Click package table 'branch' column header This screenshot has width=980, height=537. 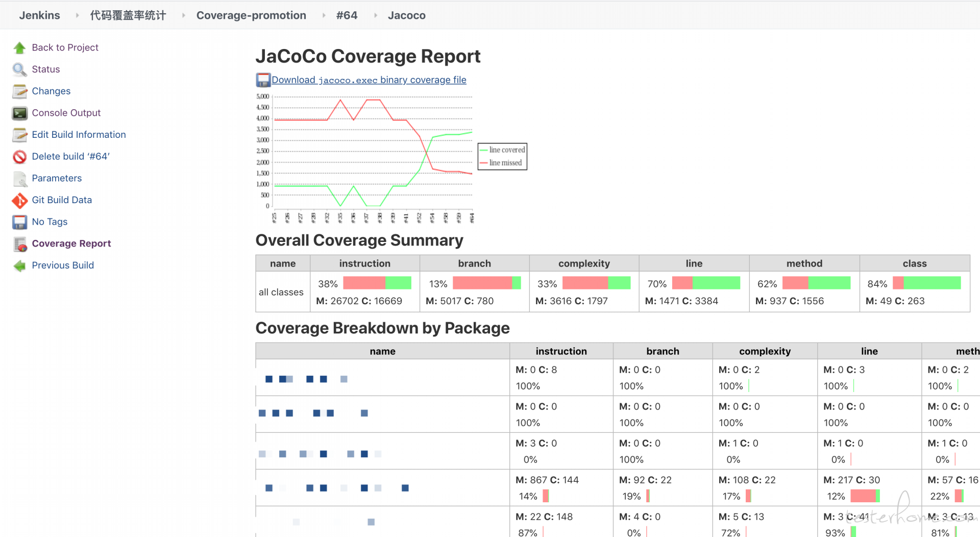pyautogui.click(x=663, y=351)
